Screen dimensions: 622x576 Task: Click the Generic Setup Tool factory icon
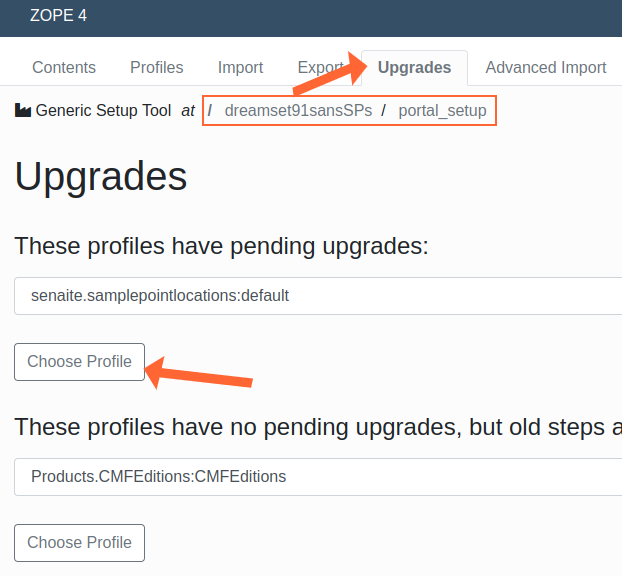[23, 111]
